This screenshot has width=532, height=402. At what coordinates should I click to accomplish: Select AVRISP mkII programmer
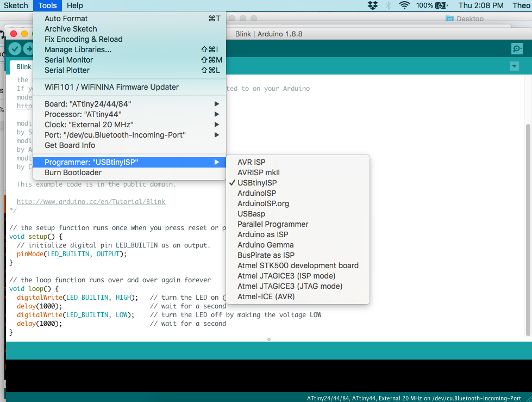coord(298,172)
